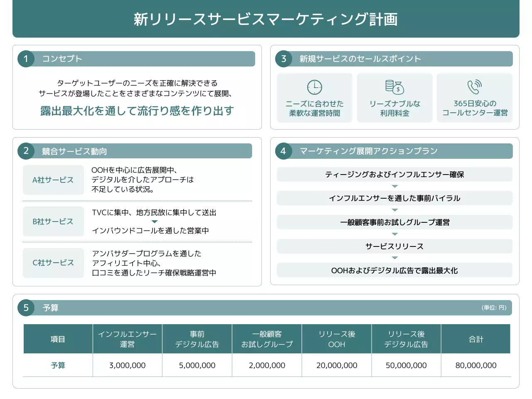The height and width of the screenshot is (399, 532).
Task: Click the phone icon for コールセンター運営
Action: (x=475, y=87)
